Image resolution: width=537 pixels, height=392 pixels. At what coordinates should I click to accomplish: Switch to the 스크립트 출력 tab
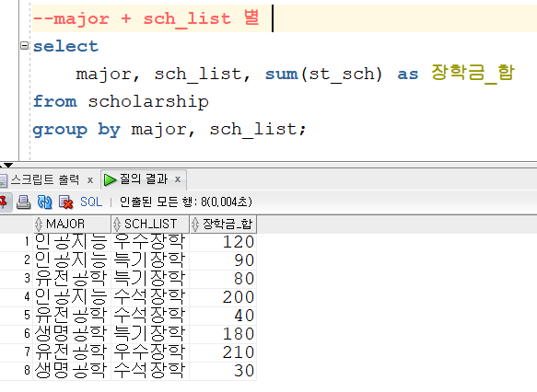[45, 179]
